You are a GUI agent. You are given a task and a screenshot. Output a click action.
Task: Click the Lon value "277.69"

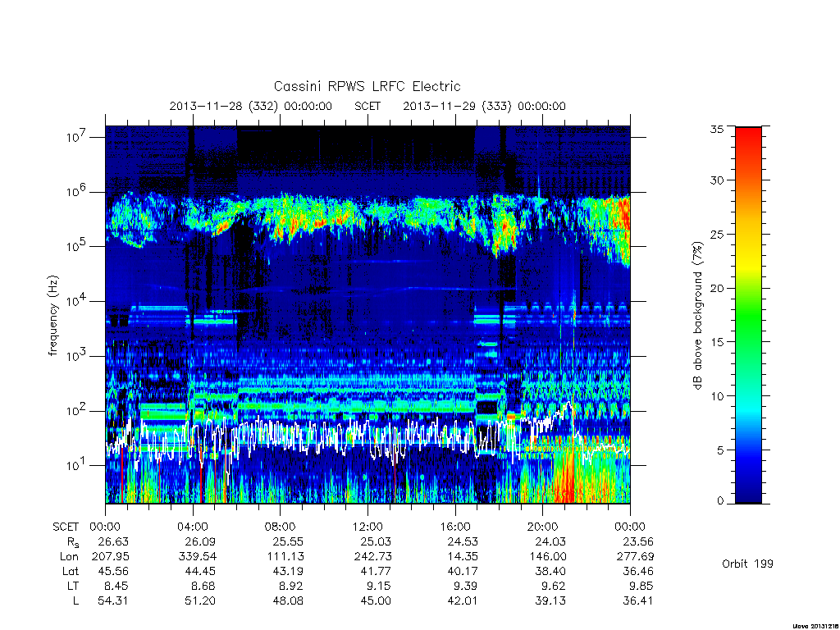(x=635, y=557)
